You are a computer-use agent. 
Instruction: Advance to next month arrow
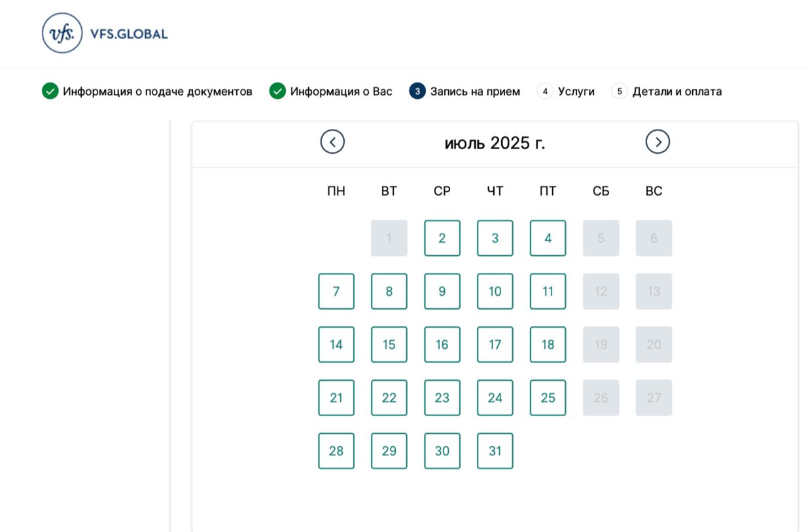658,142
